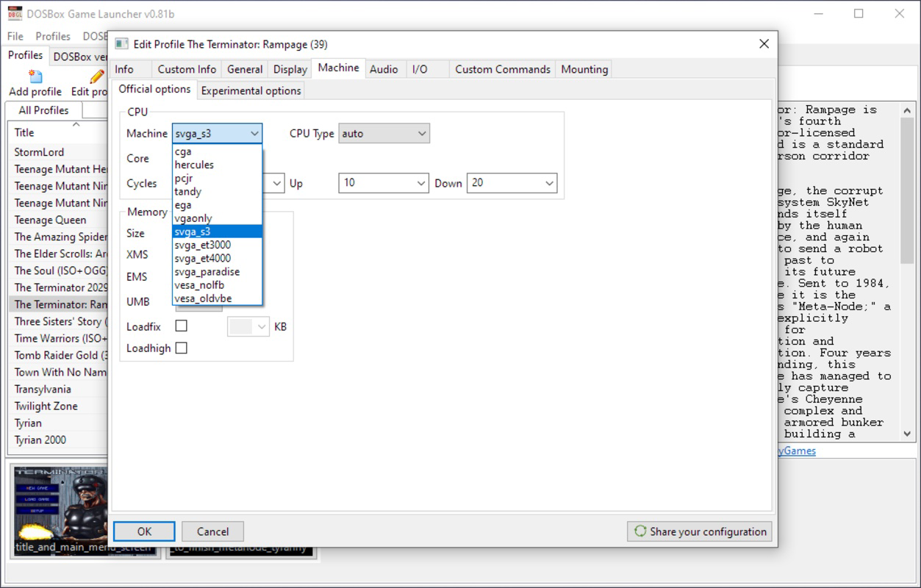Choose cga from the machine list
Image resolution: width=921 pixels, height=588 pixels.
pyautogui.click(x=217, y=151)
